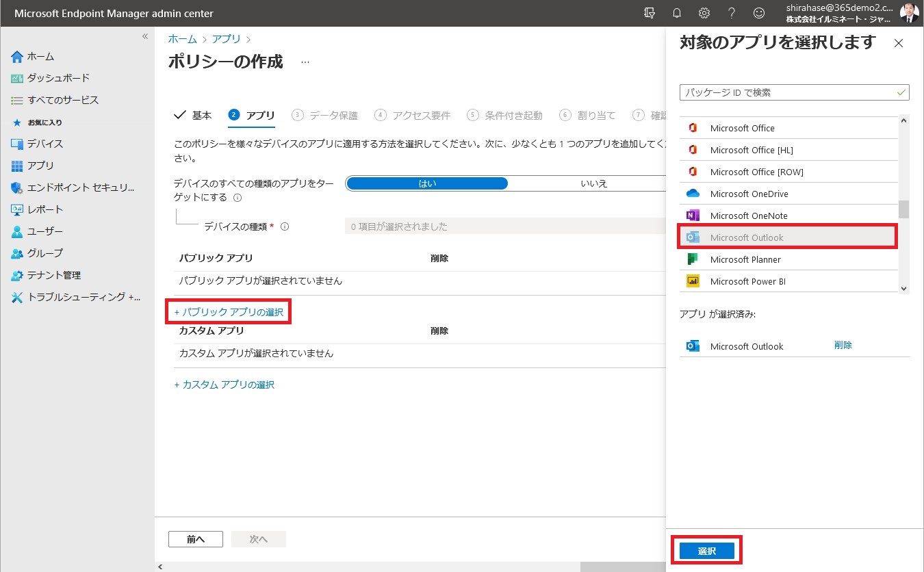
Task: Click the endpoint security shield icon
Action: [17, 187]
